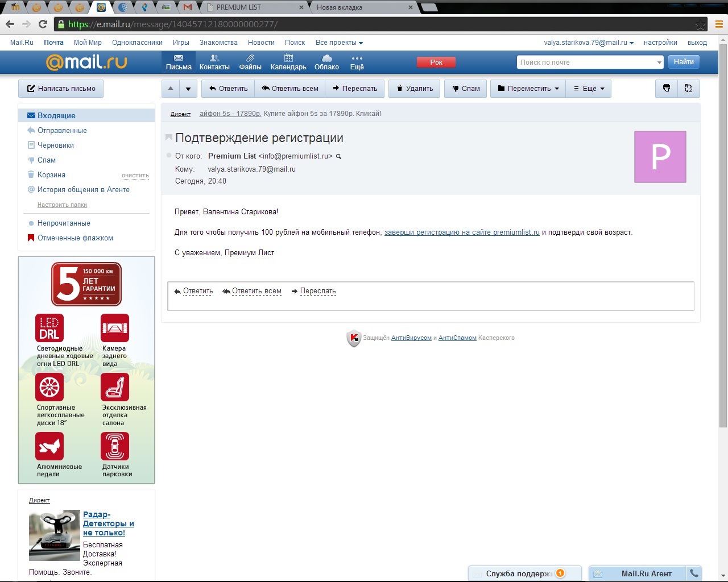This screenshot has height=582, width=728.
Task: Go to the previous message with up arrow
Action: tap(171, 89)
